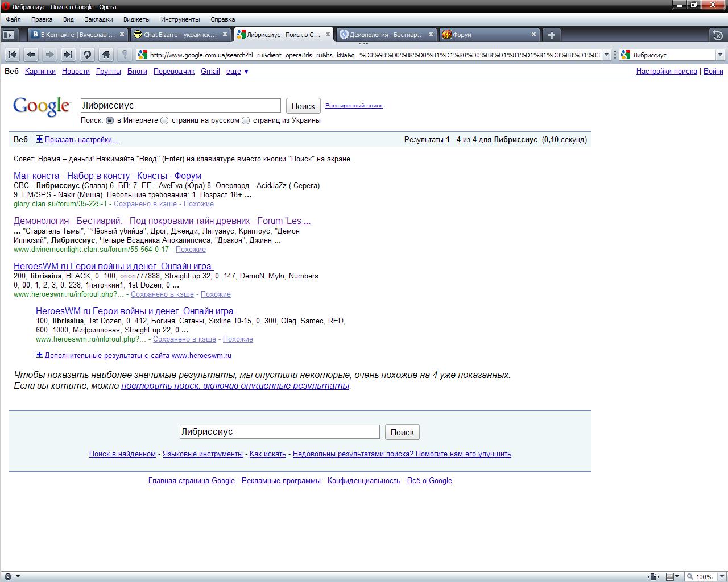728x582 pixels.
Task: Close the Chat Bizarre tab
Action: tap(225, 34)
